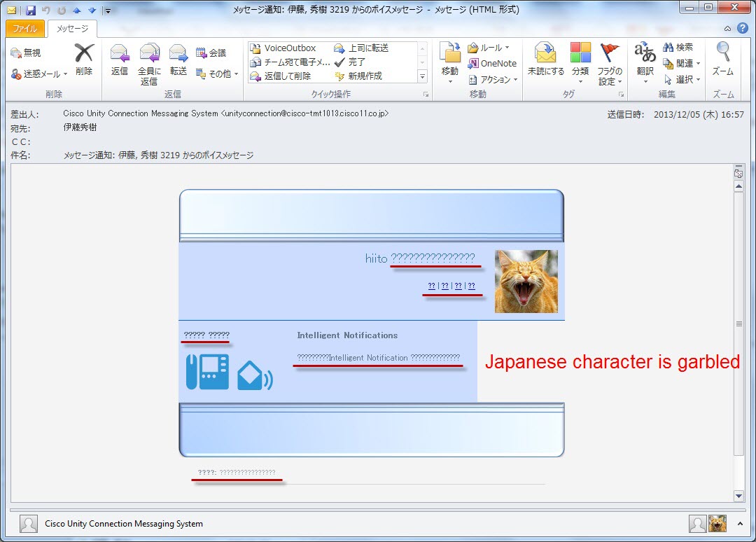Click the sent date 2013/12/05 (木) 16:57
756x542 pixels.
pos(699,115)
